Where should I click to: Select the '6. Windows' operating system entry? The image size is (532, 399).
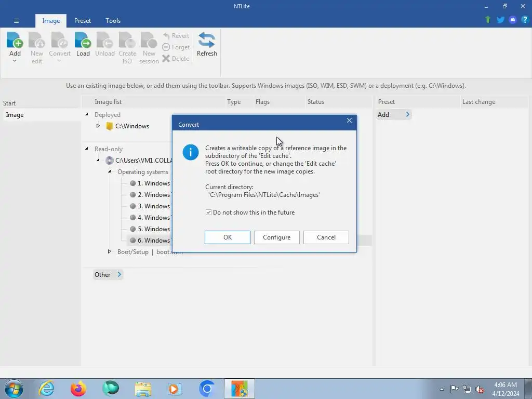tap(150, 241)
